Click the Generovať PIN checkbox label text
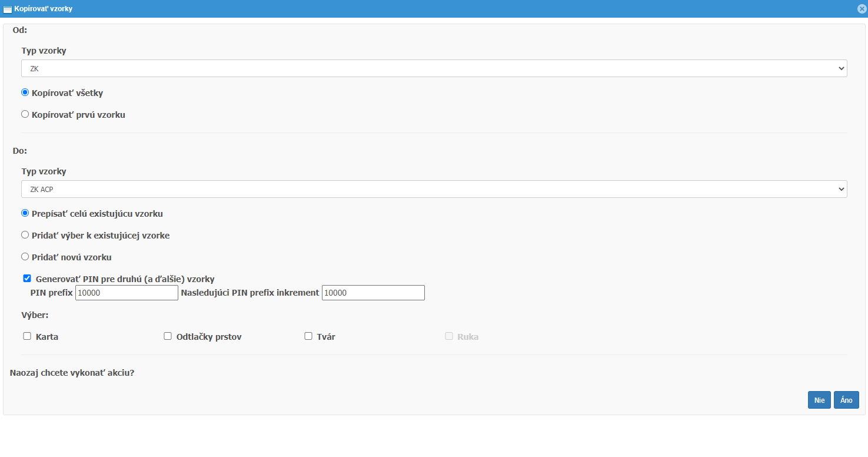The width and height of the screenshot is (868, 457). [125, 279]
